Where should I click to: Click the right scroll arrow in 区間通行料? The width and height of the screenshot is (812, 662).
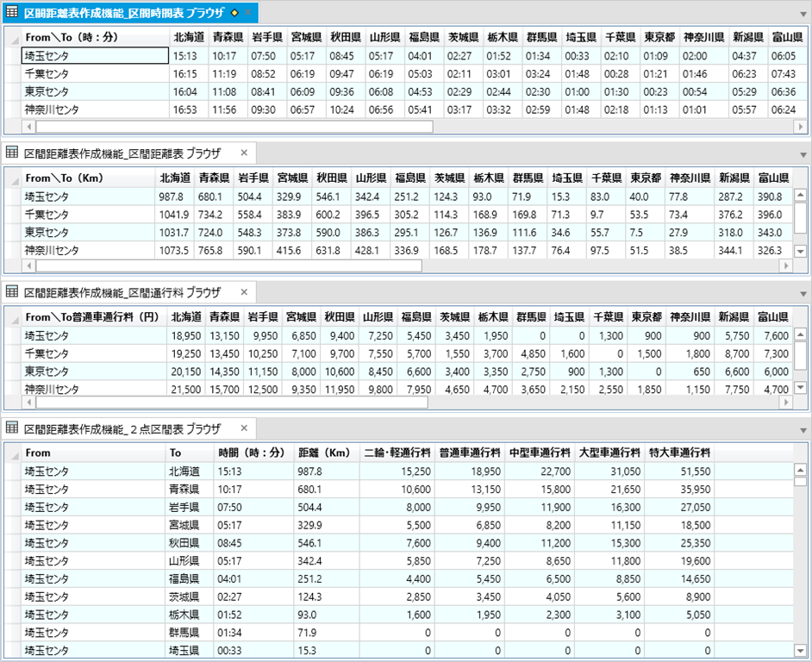pyautogui.click(x=786, y=402)
